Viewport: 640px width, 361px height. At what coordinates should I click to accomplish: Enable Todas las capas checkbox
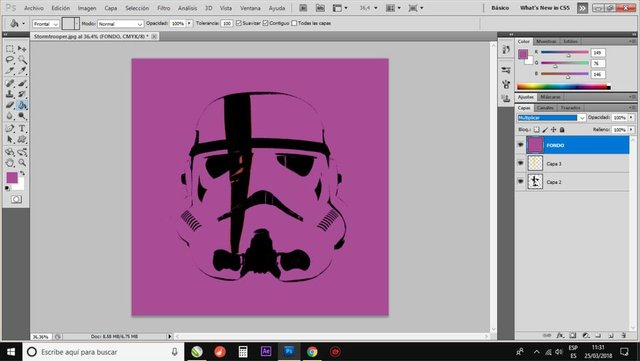(x=294, y=23)
